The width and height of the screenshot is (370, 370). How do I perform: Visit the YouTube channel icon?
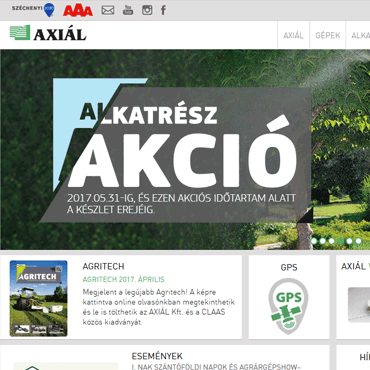[128, 10]
